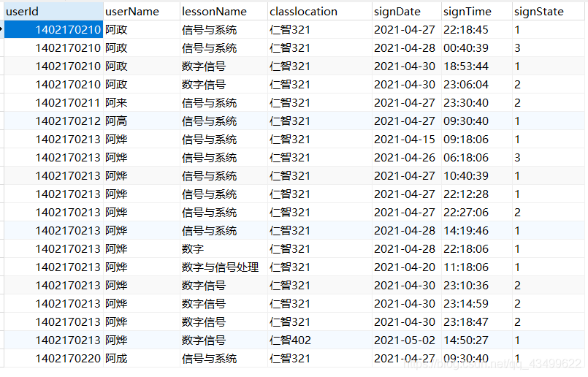Select userId cell 1402170220
The width and height of the screenshot is (588, 377).
[x=53, y=359]
